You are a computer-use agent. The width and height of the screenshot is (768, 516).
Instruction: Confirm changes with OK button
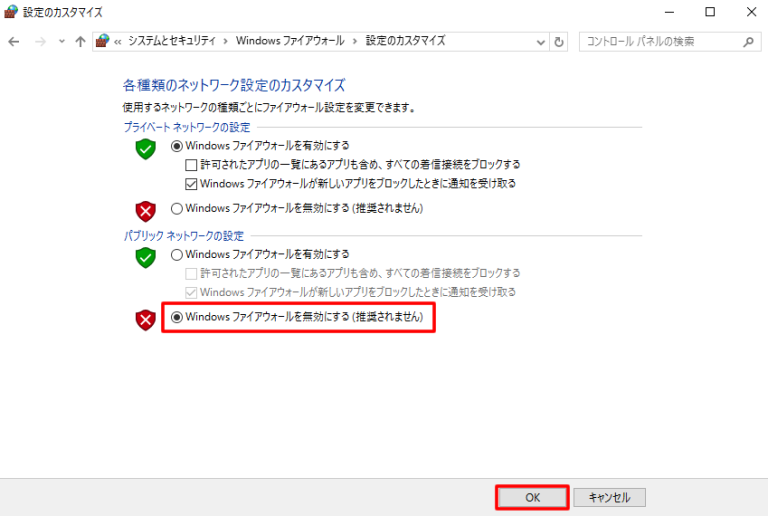pos(532,497)
